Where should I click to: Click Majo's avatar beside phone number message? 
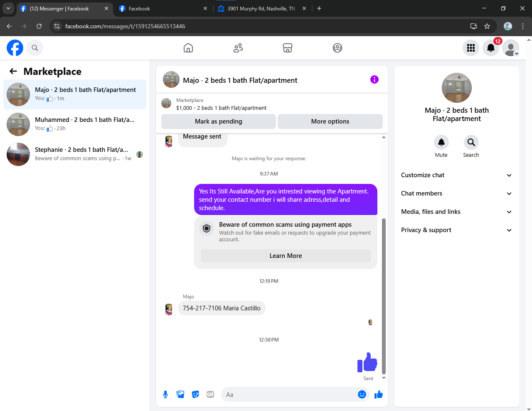169,309
